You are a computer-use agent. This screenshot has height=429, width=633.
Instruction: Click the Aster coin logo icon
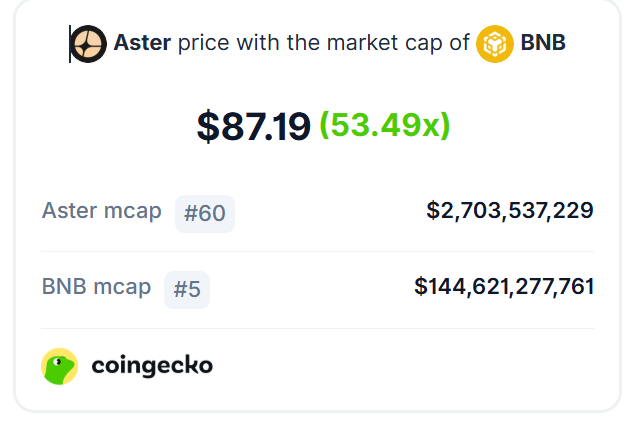point(88,44)
